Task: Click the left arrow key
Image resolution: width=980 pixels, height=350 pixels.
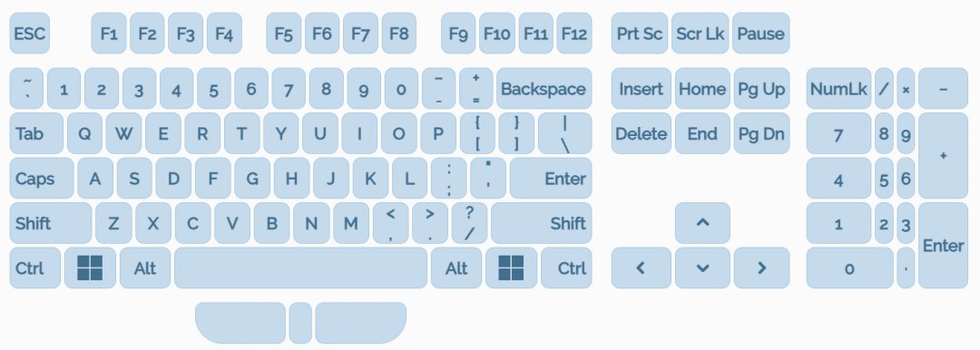Action: tap(642, 268)
